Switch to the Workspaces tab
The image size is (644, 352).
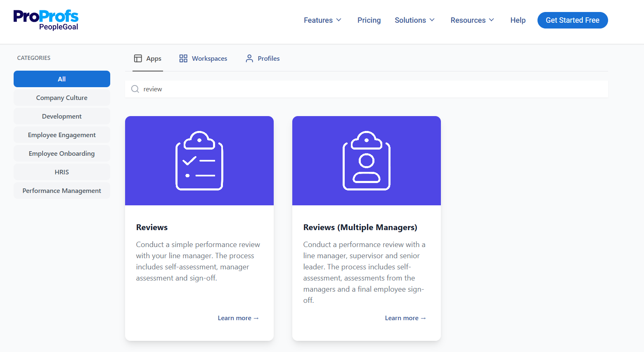click(x=203, y=59)
